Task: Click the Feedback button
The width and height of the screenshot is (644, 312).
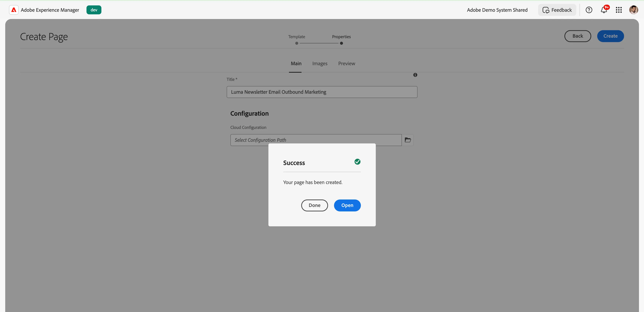Action: pyautogui.click(x=557, y=10)
